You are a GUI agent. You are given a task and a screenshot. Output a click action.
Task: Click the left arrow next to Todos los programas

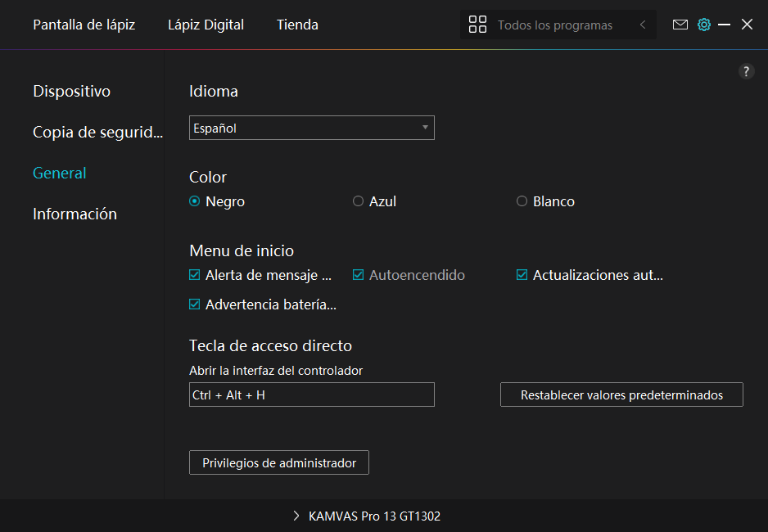point(643,25)
